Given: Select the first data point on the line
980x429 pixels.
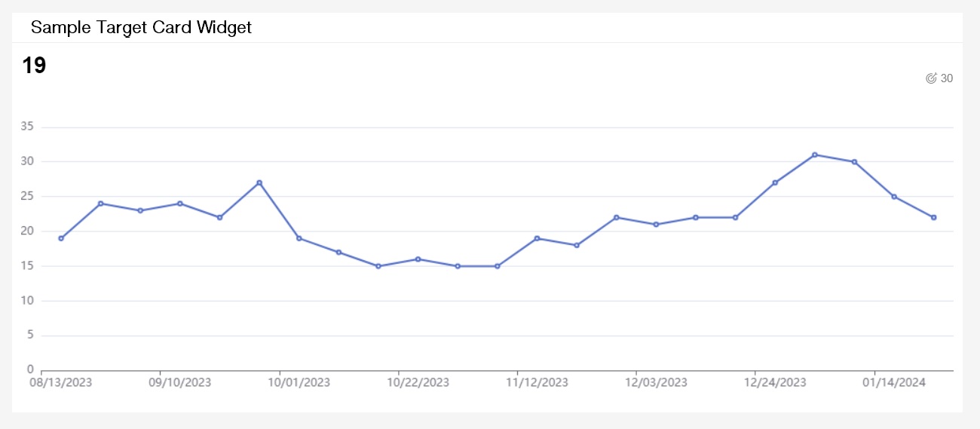Looking at the screenshot, I should pos(61,238).
